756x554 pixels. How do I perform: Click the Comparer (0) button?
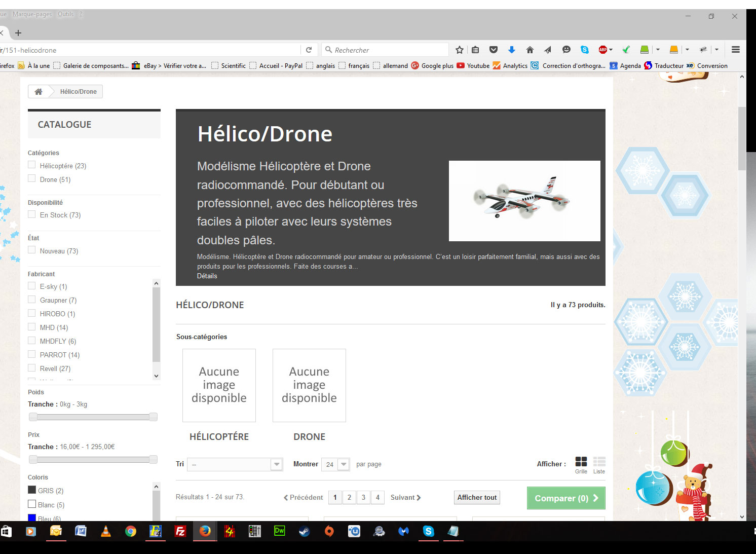click(x=566, y=498)
